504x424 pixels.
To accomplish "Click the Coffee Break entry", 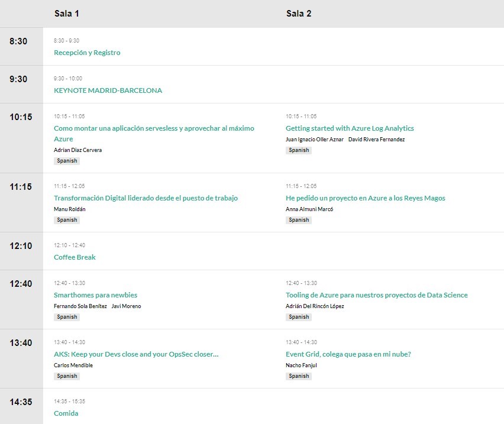I will click(75, 257).
